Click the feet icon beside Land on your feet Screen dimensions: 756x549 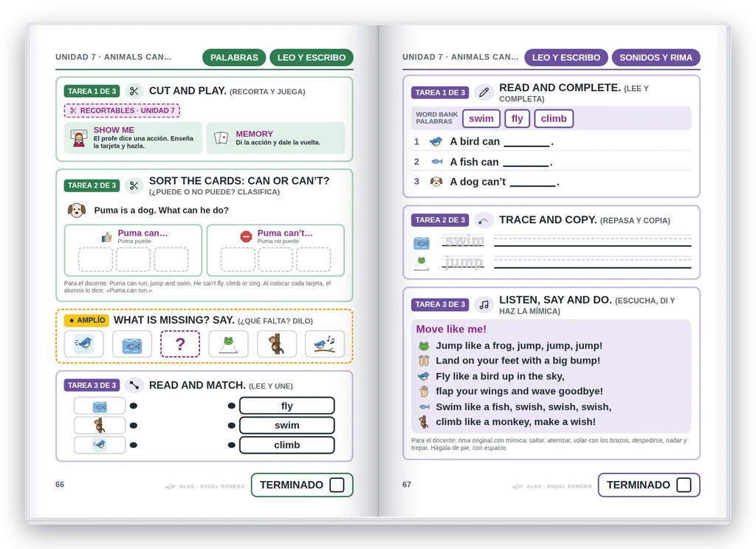coord(424,361)
